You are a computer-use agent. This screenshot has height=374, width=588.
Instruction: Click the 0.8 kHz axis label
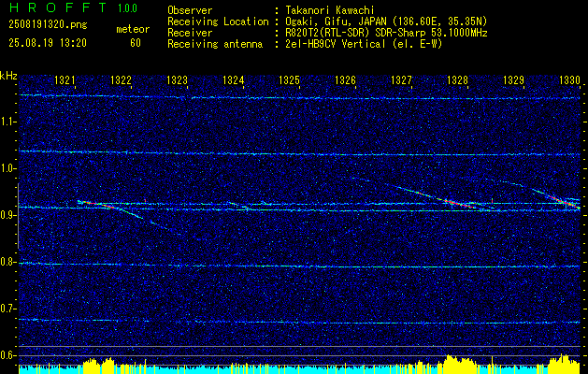[x=7, y=262]
